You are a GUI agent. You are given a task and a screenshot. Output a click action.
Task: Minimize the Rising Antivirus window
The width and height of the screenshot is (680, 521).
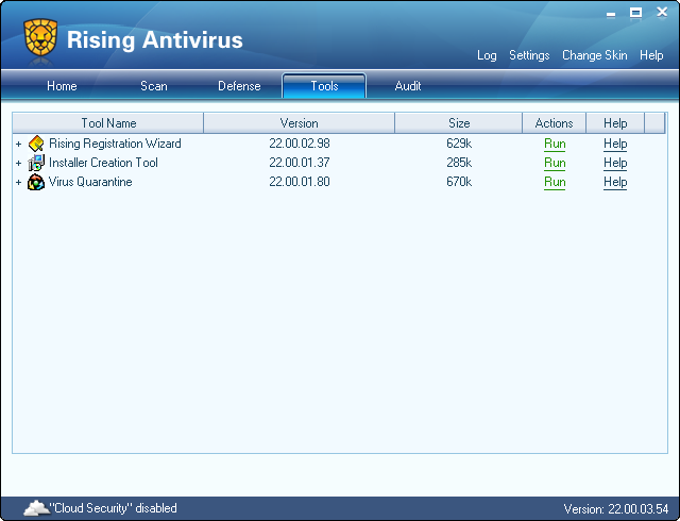point(611,14)
